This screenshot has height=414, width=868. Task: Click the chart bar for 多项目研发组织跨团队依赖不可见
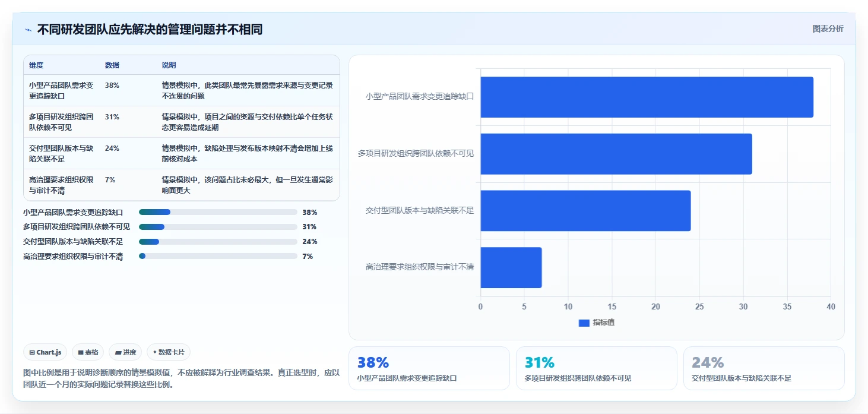click(x=616, y=154)
